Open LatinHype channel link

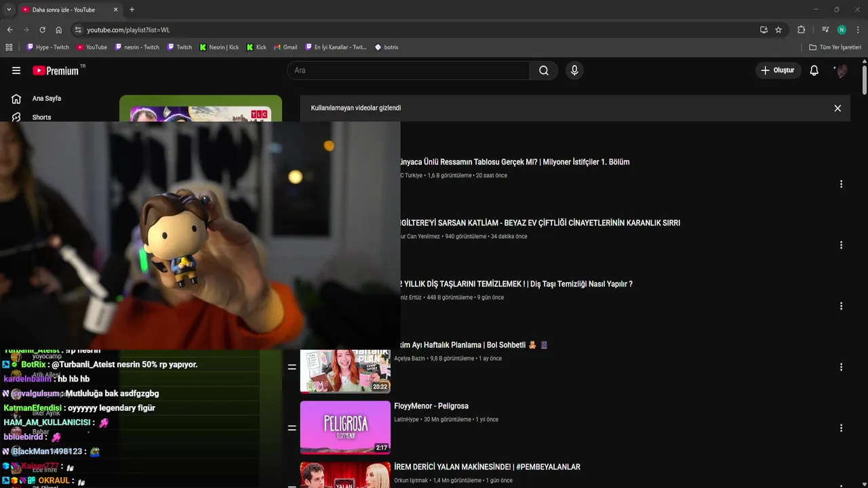coord(408,420)
